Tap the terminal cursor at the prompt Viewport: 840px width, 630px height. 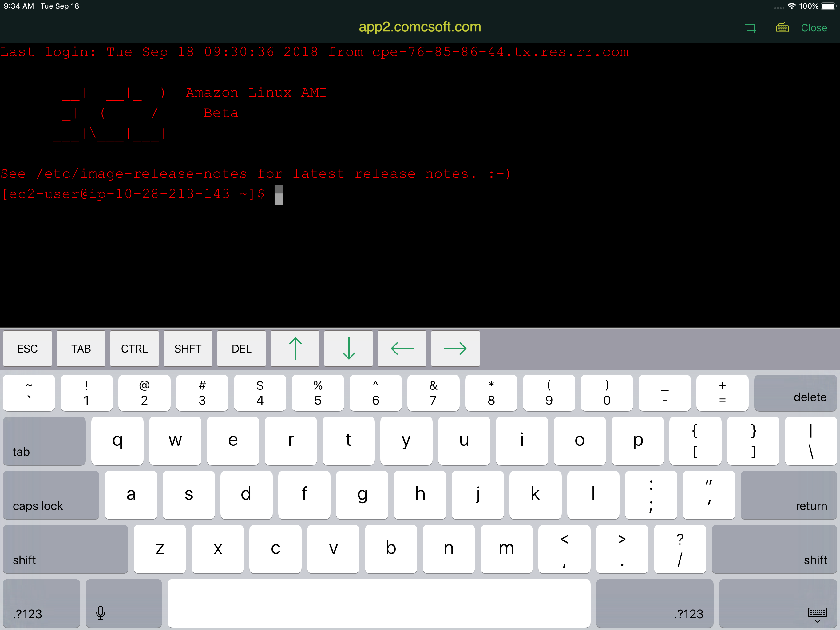(x=279, y=195)
